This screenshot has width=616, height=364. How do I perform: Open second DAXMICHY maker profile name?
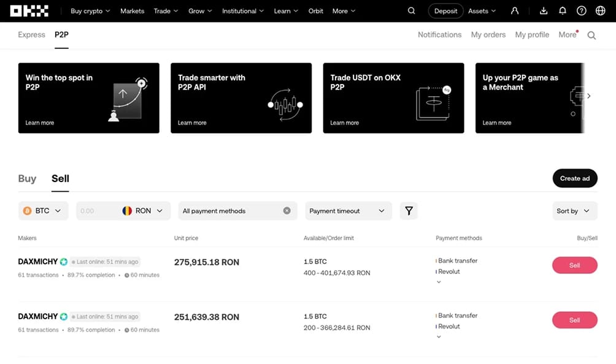coord(37,317)
